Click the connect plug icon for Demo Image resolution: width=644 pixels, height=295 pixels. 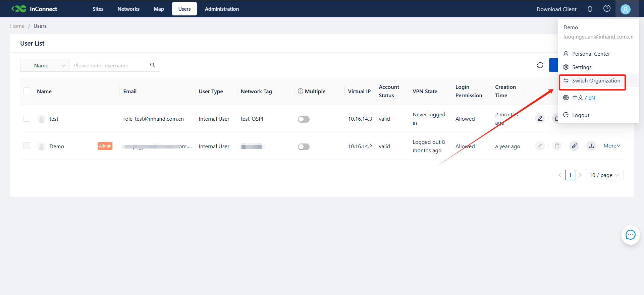pyautogui.click(x=574, y=146)
